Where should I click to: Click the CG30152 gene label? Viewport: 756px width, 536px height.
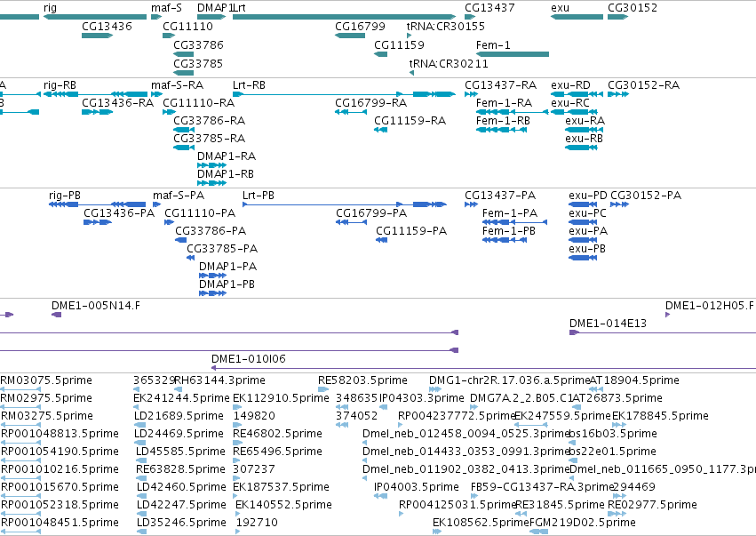(x=633, y=8)
